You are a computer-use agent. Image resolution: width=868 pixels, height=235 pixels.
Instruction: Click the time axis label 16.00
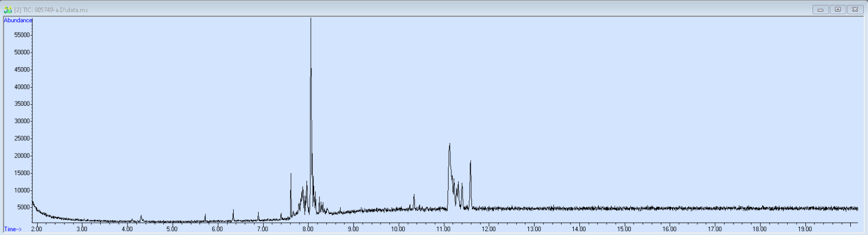coord(669,228)
